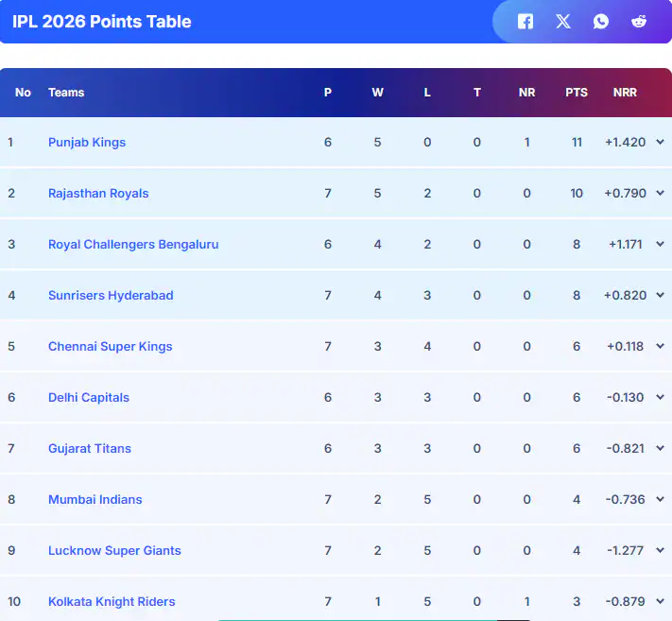Click the Teams column header
The height and width of the screenshot is (621, 672).
pyautogui.click(x=66, y=93)
